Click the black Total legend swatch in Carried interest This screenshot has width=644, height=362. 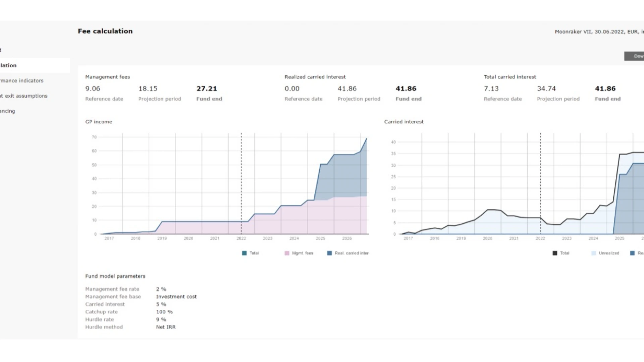coord(555,253)
